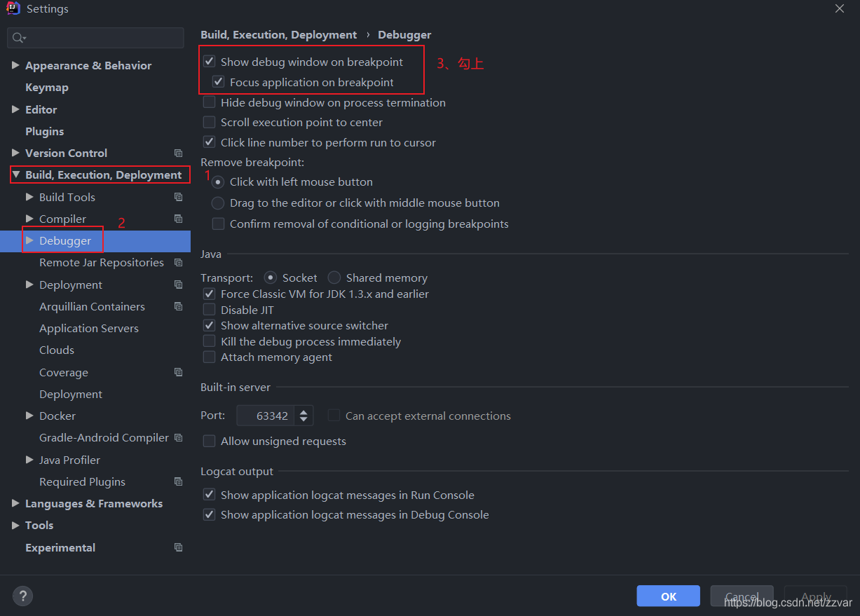Image resolution: width=860 pixels, height=616 pixels.
Task: Expand the Editor section arrow
Action: pos(15,109)
